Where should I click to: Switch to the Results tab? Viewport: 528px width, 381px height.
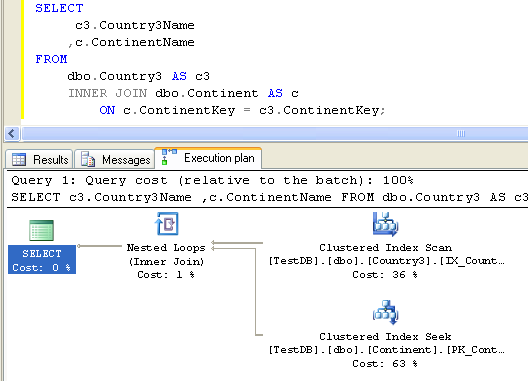tap(39, 159)
